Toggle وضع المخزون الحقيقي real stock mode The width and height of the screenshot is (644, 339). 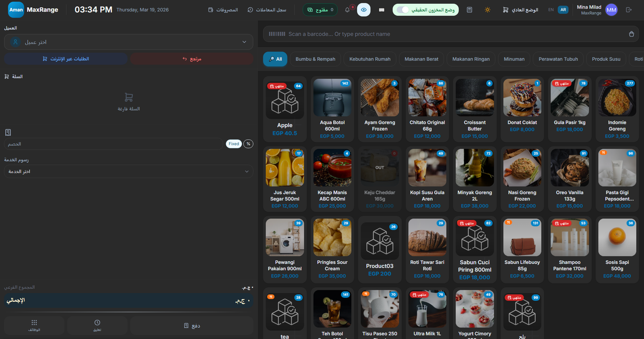pyautogui.click(x=425, y=10)
